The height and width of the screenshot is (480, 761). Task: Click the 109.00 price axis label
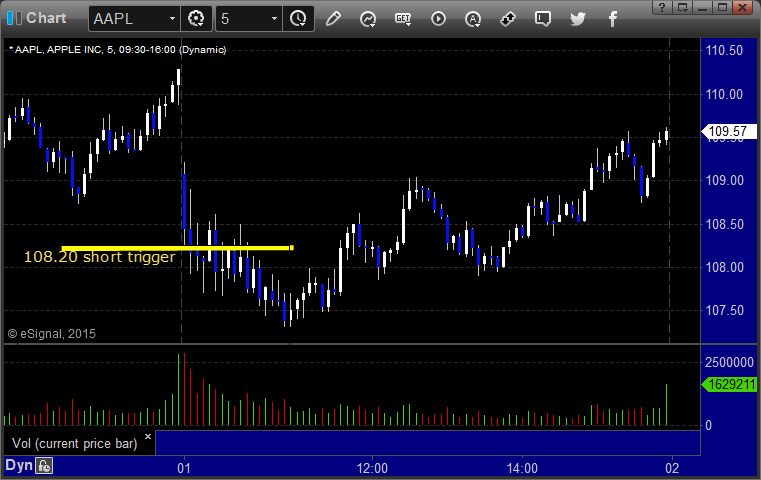pos(724,181)
